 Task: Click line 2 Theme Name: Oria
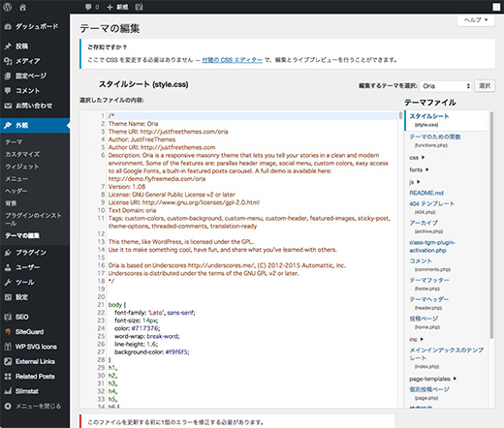pyautogui.click(x=133, y=124)
